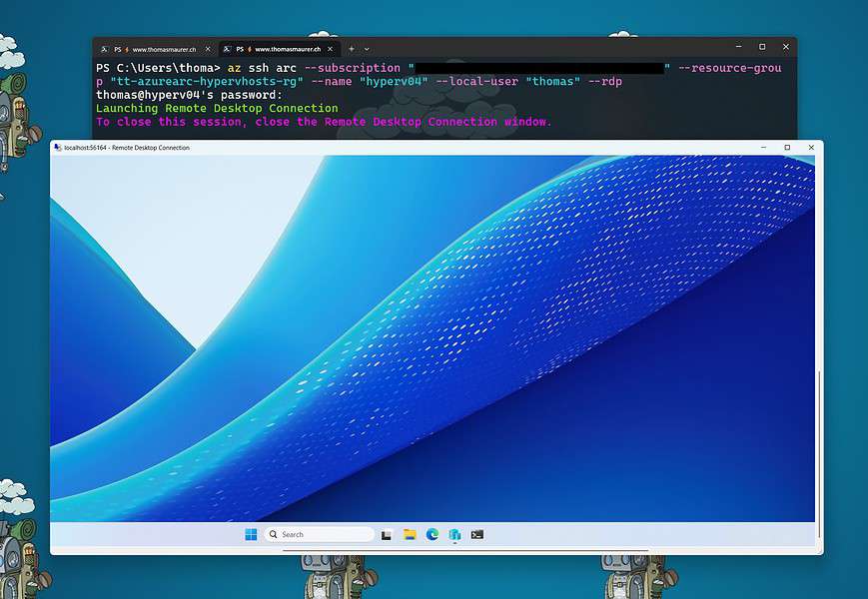Click the '--subscription' parameter text

(352, 68)
